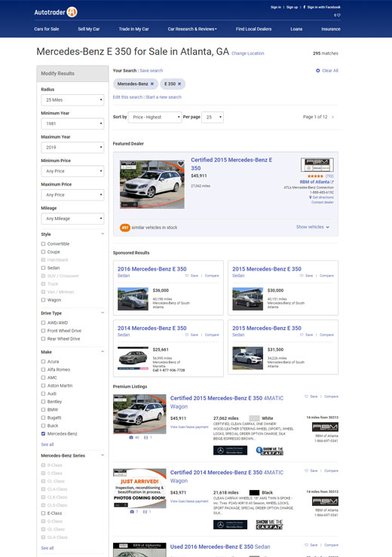
Task: Enable AWD/4WD drive type filter
Action: (44, 323)
